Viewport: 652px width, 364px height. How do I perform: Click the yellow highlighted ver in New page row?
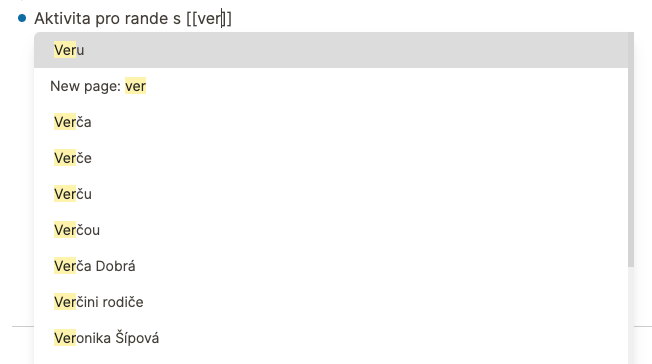[x=136, y=86]
